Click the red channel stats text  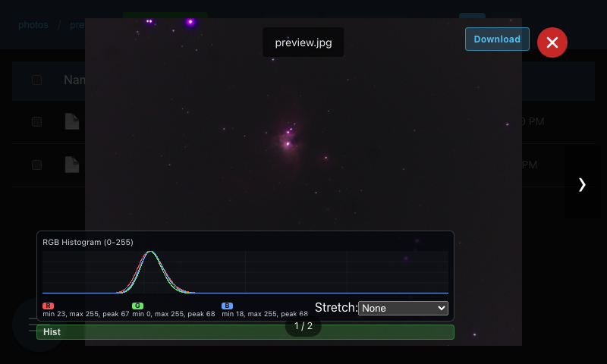tap(86, 314)
